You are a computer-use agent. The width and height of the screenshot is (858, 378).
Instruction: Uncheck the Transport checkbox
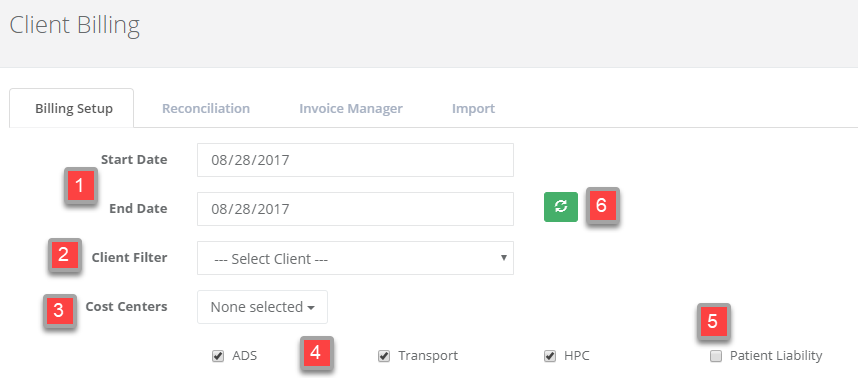click(x=384, y=357)
